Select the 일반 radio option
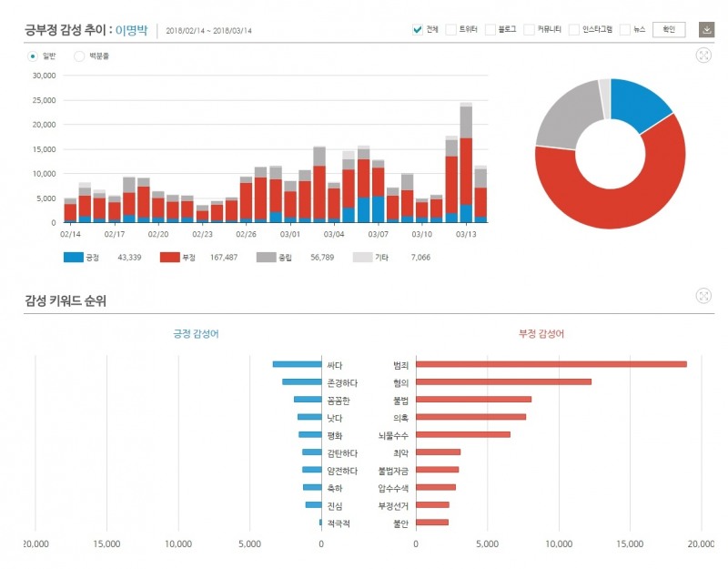This screenshot has height=569, width=728. point(34,56)
